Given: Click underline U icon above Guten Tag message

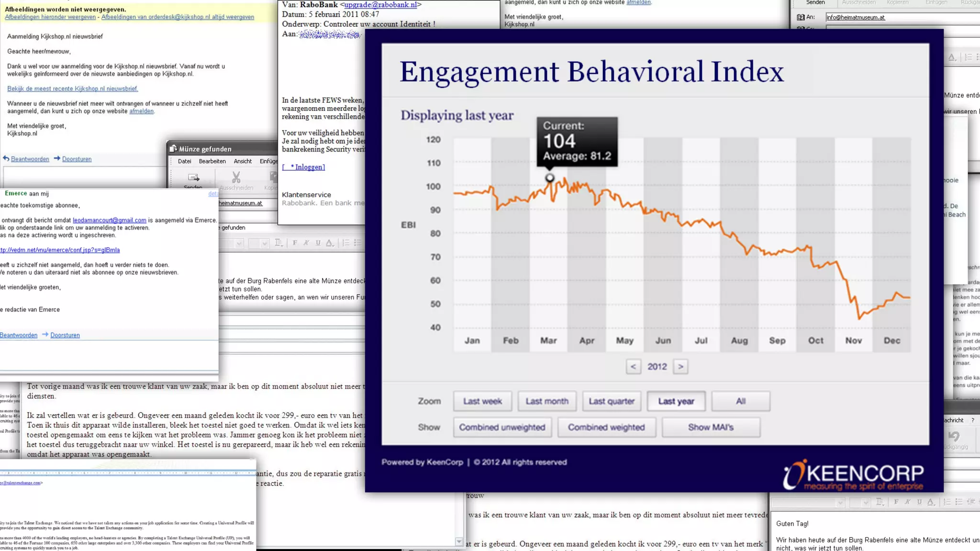Looking at the screenshot, I should pos(919,502).
